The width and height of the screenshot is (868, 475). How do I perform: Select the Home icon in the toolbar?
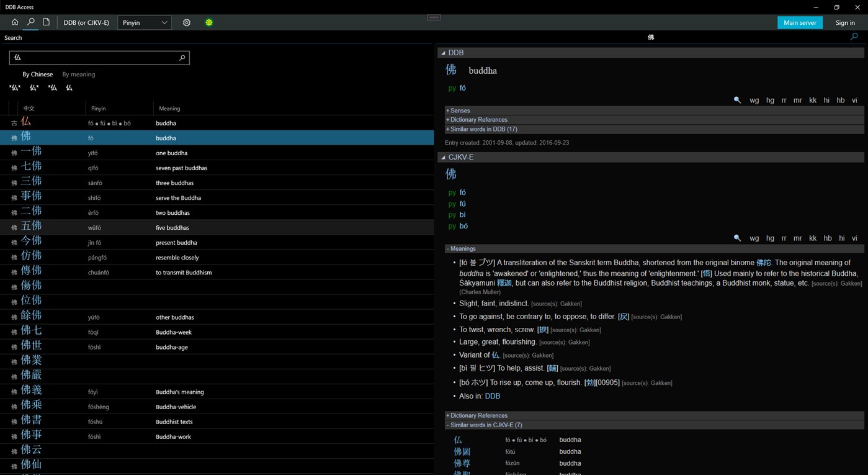tap(14, 22)
